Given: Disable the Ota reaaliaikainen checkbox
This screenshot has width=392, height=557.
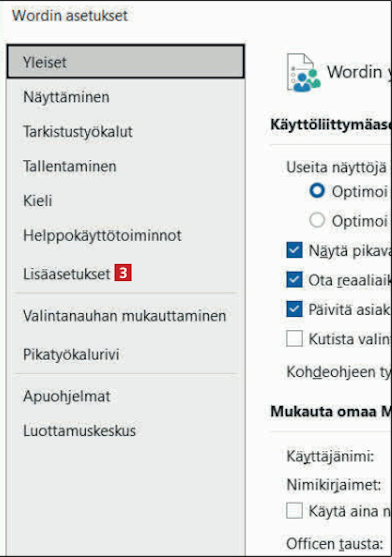Looking at the screenshot, I should point(294,279).
